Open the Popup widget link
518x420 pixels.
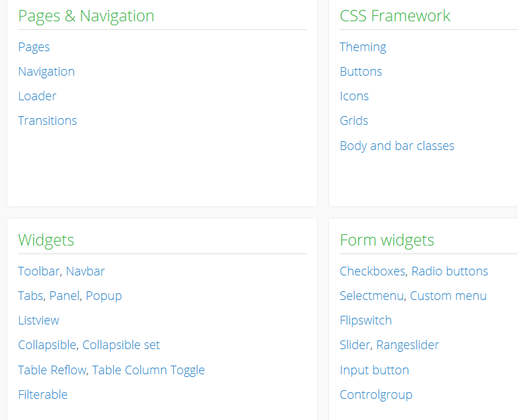coord(103,296)
